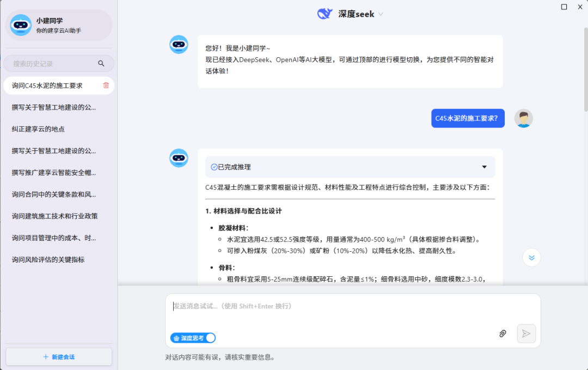Maximize the window using the square button
Screen dimensions: 588x370
pyautogui.click(x=564, y=7)
